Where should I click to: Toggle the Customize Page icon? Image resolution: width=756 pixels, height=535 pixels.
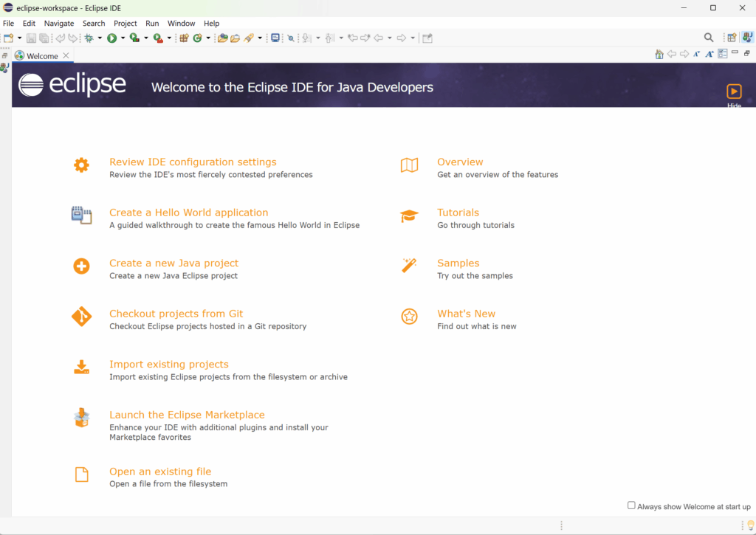point(722,54)
